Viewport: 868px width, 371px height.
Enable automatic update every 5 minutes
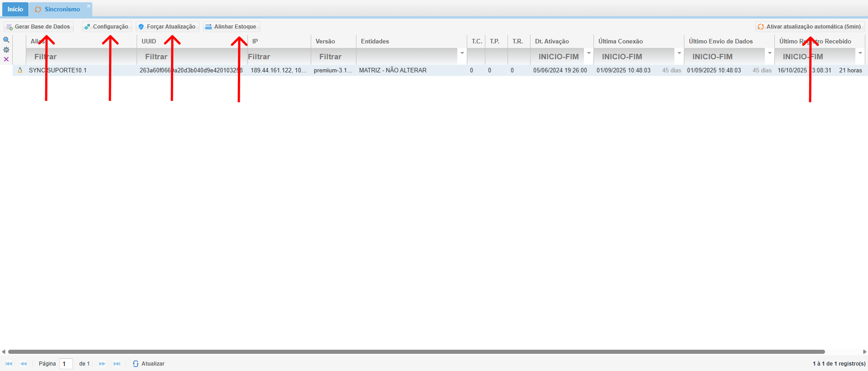810,27
